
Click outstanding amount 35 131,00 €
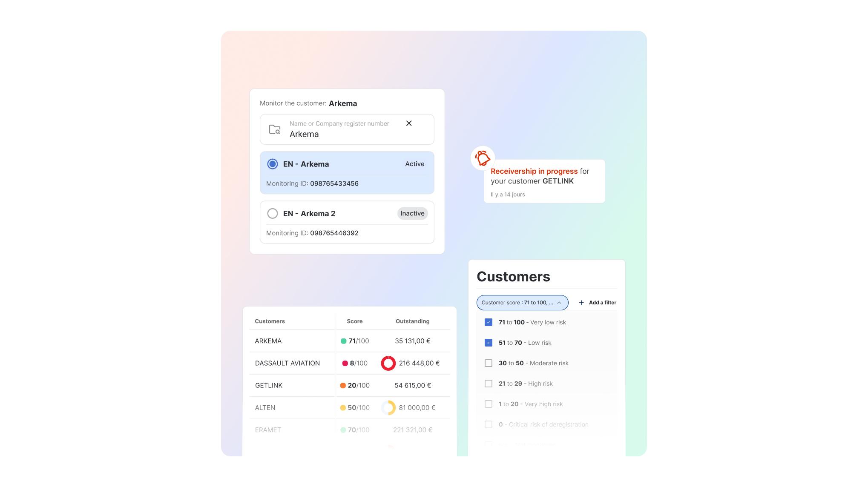413,341
